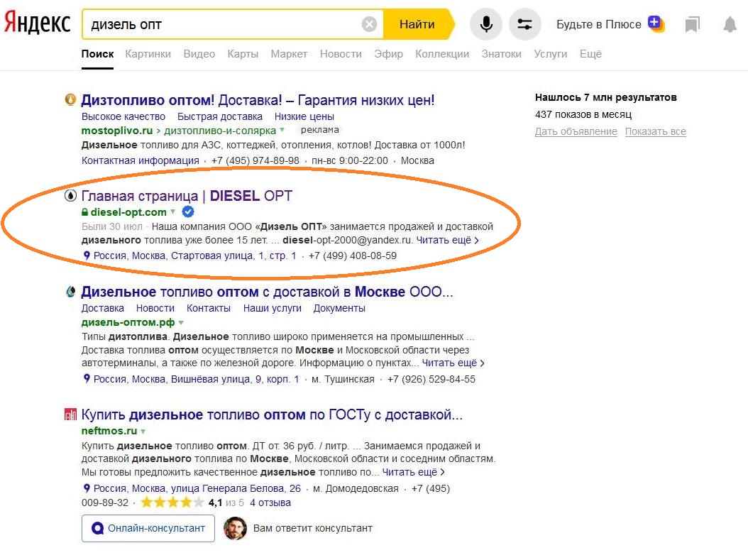This screenshot has width=748, height=560.
Task: Expand dropdown arrow next to neftmos.ru
Action: (x=143, y=431)
